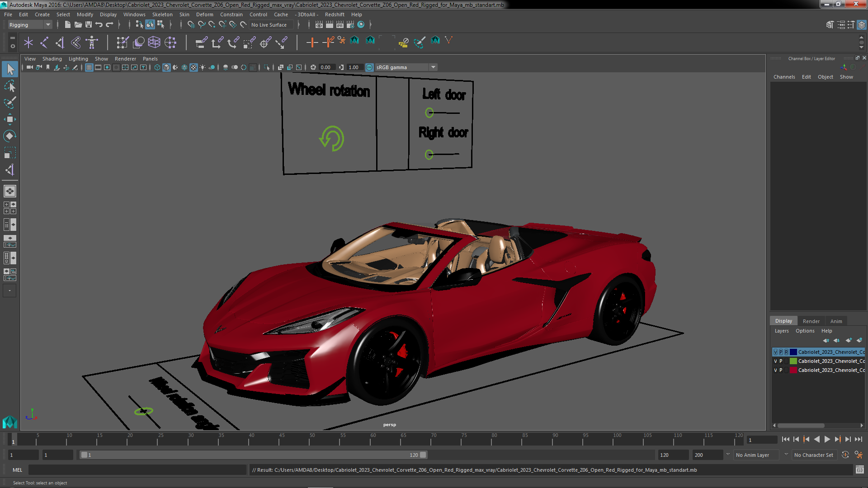Toggle visibility V of blue Cabriolet layer

[775, 352]
